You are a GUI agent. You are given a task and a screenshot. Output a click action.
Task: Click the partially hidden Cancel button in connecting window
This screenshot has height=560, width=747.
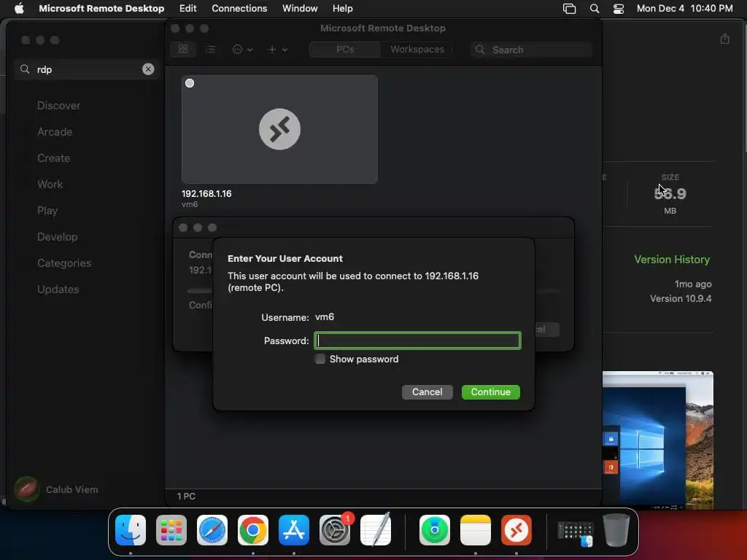pyautogui.click(x=547, y=329)
